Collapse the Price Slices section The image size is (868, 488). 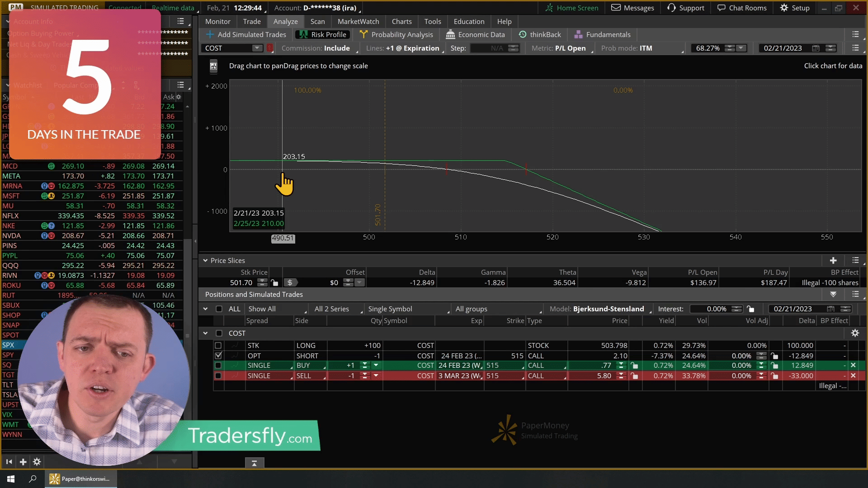205,260
